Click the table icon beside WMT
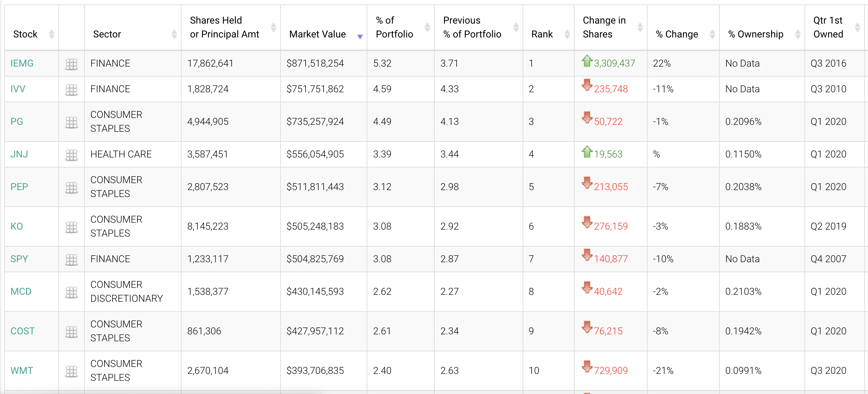Screen dimensions: 868x394 click(71, 371)
